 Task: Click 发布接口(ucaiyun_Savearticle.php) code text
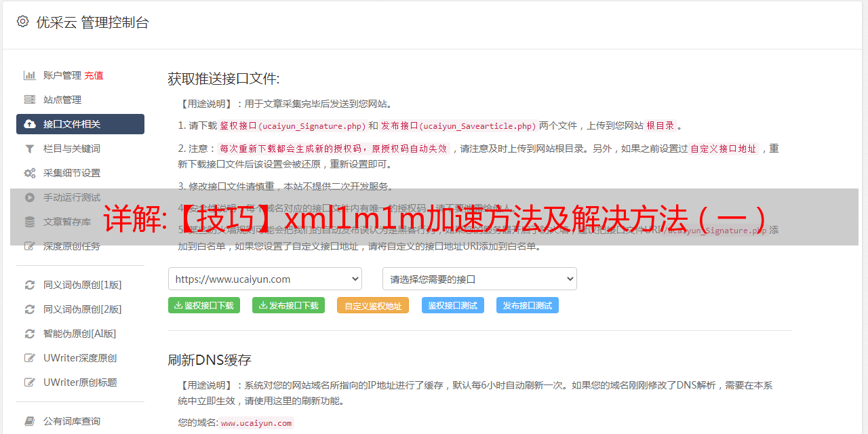[458, 125]
